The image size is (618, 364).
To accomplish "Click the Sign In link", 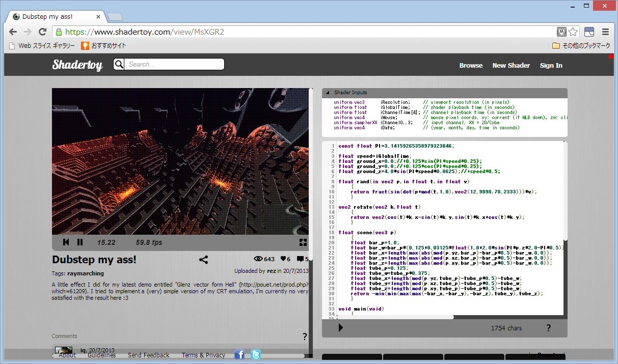I will [x=551, y=65].
